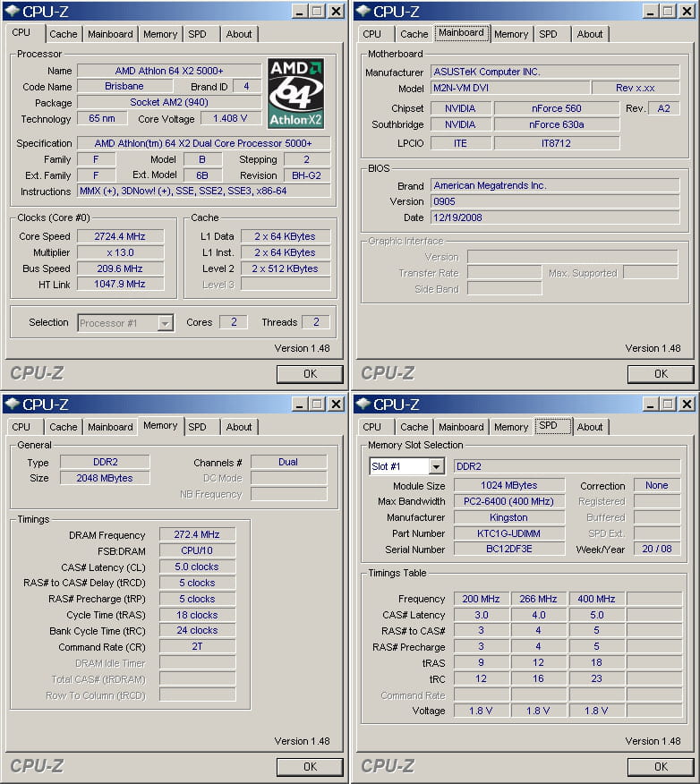Click HT Link value '1047.9 MHz'
700x784 pixels.
(120, 285)
